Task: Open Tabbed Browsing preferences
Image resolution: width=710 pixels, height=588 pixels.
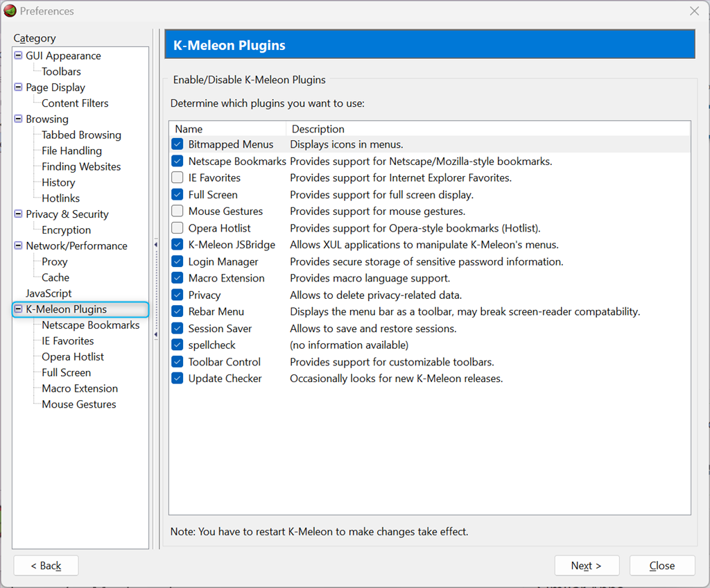Action: (82, 135)
